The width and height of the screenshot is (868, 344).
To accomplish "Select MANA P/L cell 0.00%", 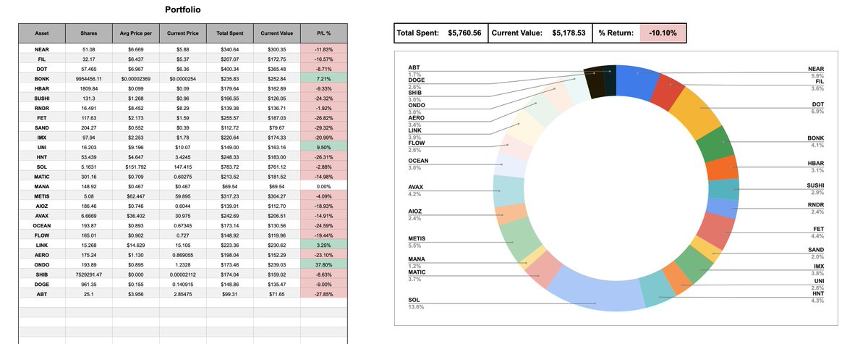I will pyautogui.click(x=323, y=185).
